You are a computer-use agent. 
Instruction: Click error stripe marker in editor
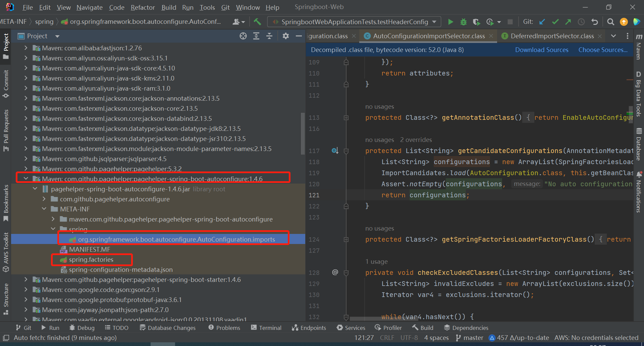point(630,80)
